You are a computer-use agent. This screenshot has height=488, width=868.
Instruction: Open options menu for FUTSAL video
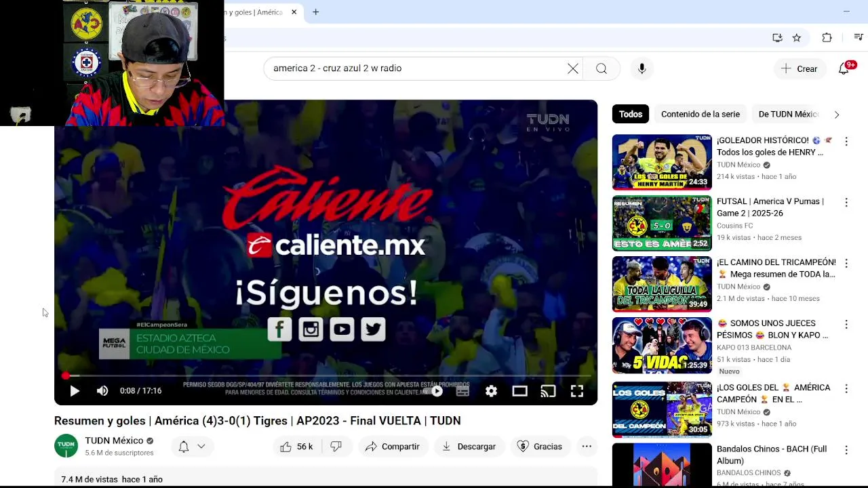[846, 203]
